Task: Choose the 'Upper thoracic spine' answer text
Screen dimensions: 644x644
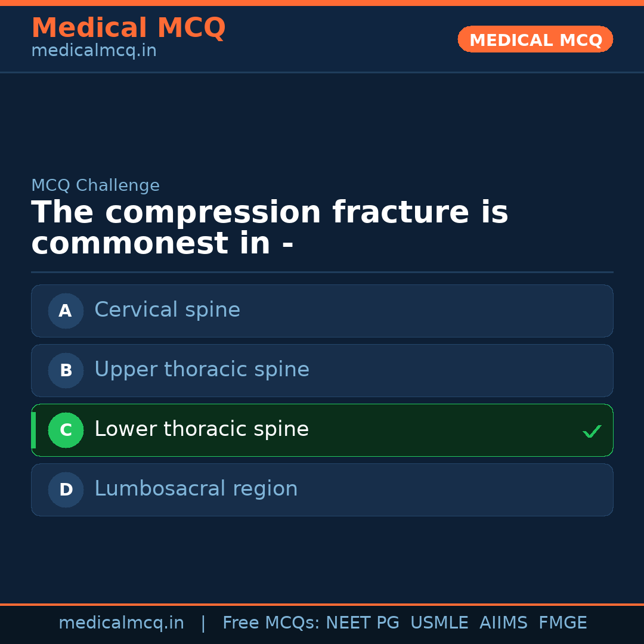Action: tap(202, 370)
